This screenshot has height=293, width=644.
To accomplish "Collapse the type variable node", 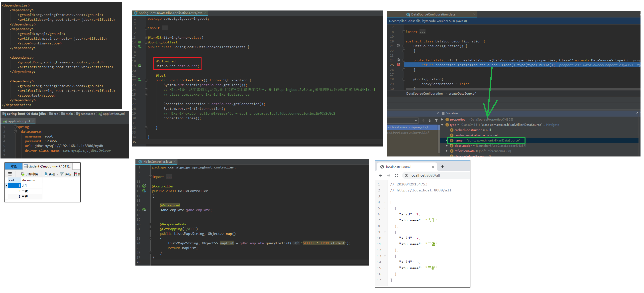I will [x=442, y=125].
